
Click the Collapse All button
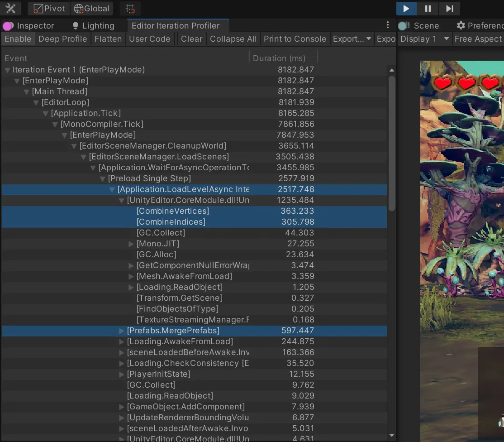[233, 39]
